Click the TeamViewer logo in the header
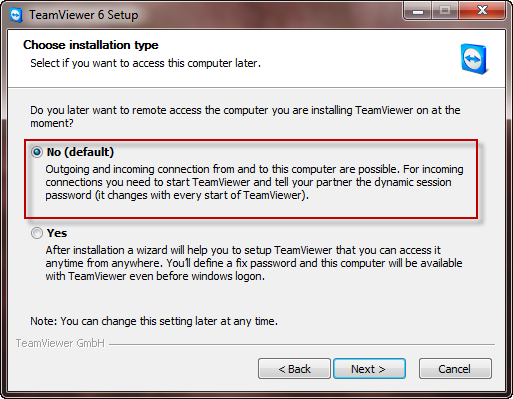Image resolution: width=513 pixels, height=399 pixels. [x=475, y=59]
